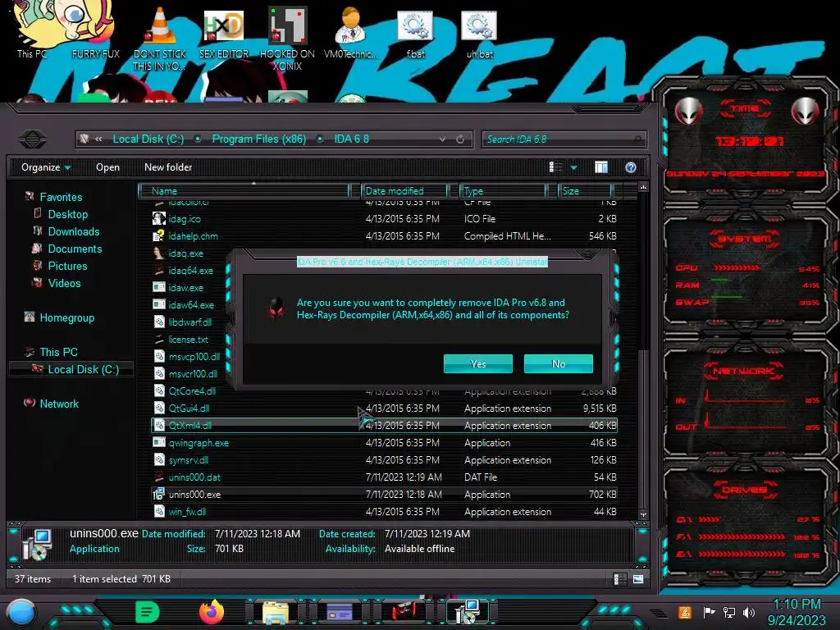Click New folder in the toolbar

pos(168,167)
